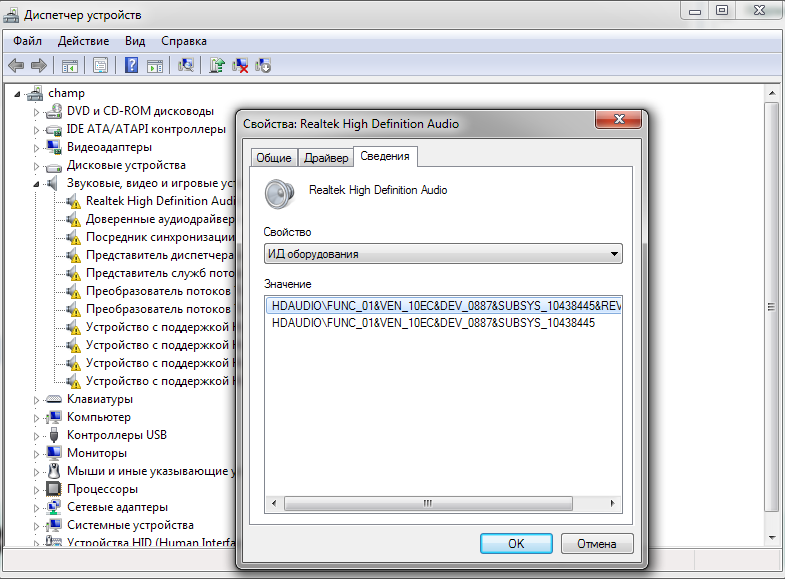Toggle the console tree pane icon
This screenshot has width=785, height=579.
click(x=70, y=66)
